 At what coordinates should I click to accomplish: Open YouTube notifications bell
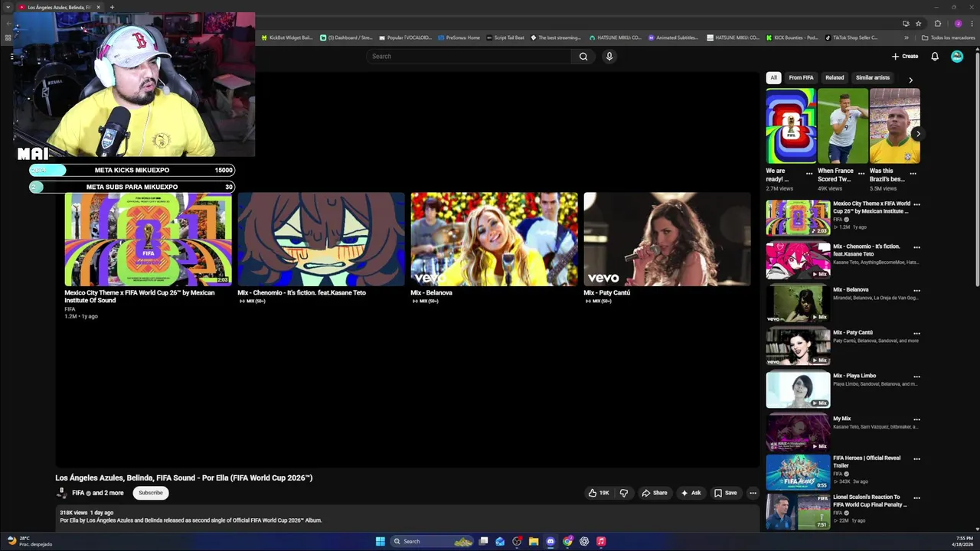tap(935, 56)
